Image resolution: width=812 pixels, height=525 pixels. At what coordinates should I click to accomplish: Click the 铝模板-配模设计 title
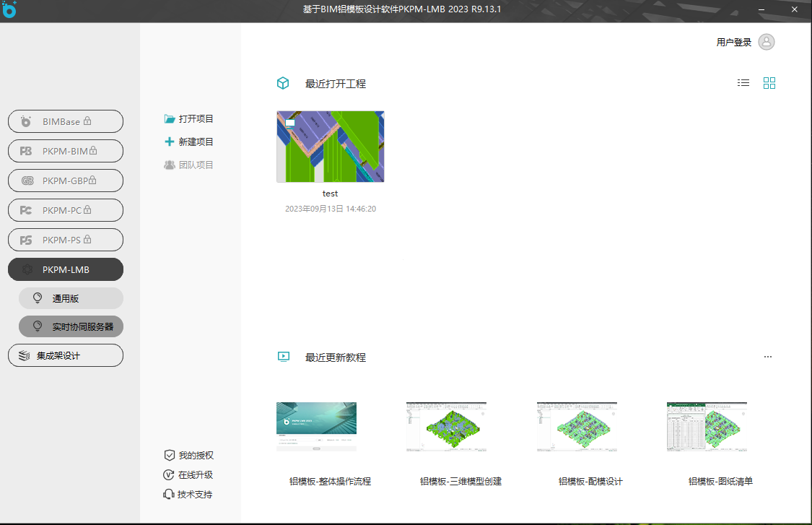[591, 482]
